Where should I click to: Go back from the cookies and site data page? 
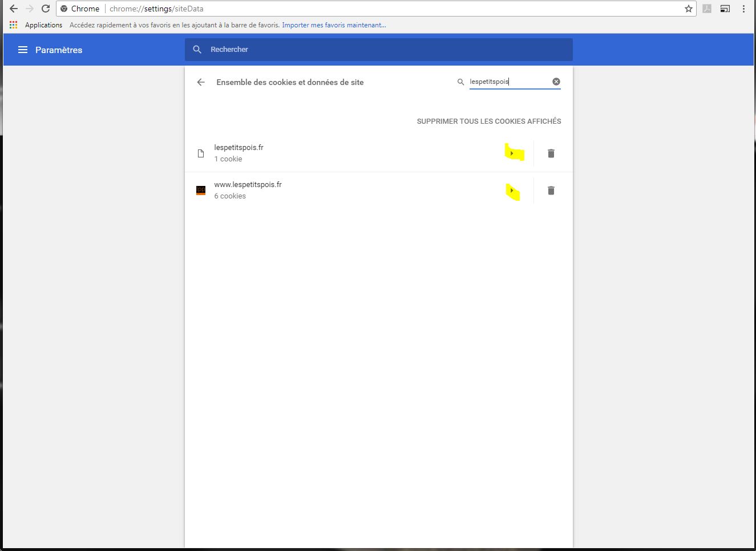pyautogui.click(x=201, y=82)
